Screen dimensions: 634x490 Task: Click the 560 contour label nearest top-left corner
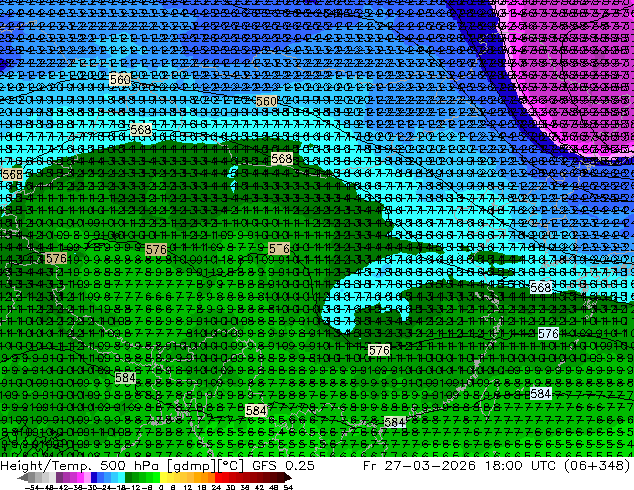120,79
